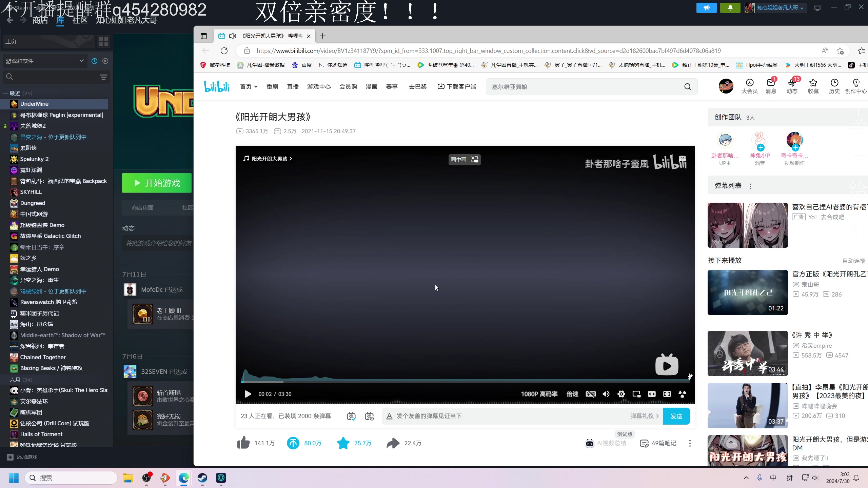Image resolution: width=868 pixels, height=488 pixels.
Task: Click the Bilibili search magnifier icon
Action: click(x=688, y=87)
